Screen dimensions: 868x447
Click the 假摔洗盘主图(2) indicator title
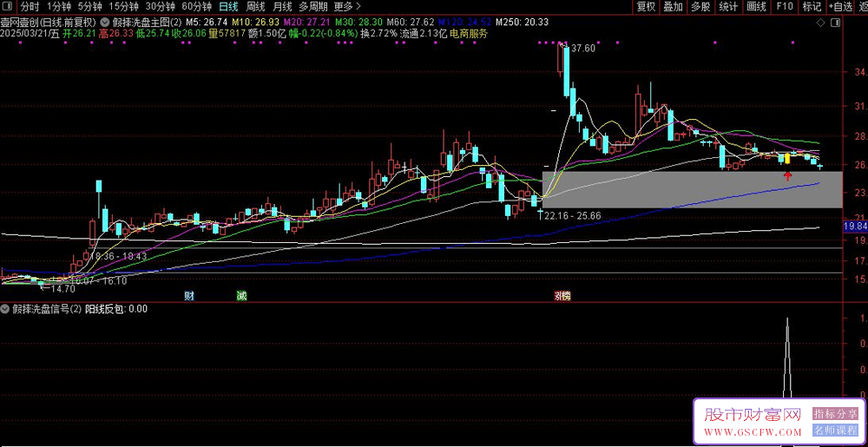pos(147,23)
